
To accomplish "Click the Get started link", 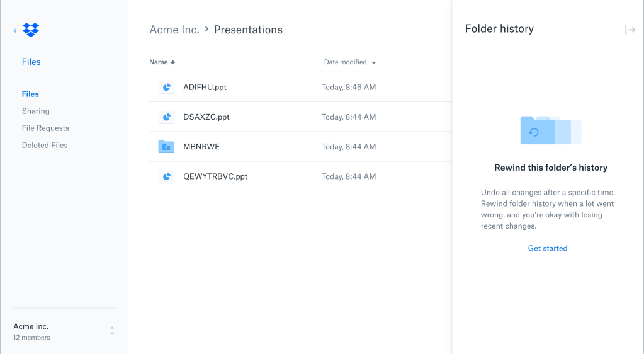I will (x=548, y=248).
